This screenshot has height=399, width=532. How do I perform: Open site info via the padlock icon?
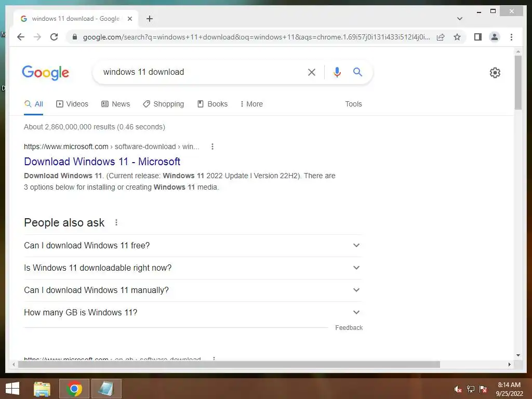(x=75, y=37)
